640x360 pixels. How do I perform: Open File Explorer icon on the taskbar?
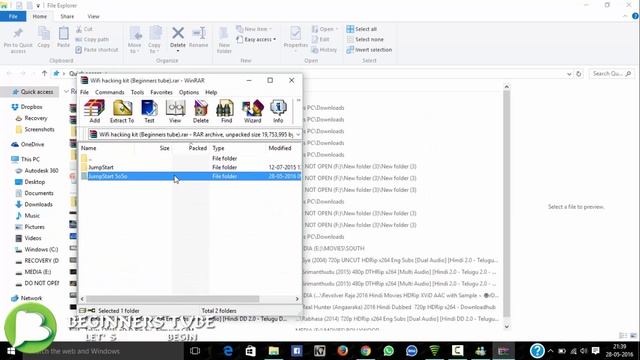pyautogui.click(x=273, y=351)
